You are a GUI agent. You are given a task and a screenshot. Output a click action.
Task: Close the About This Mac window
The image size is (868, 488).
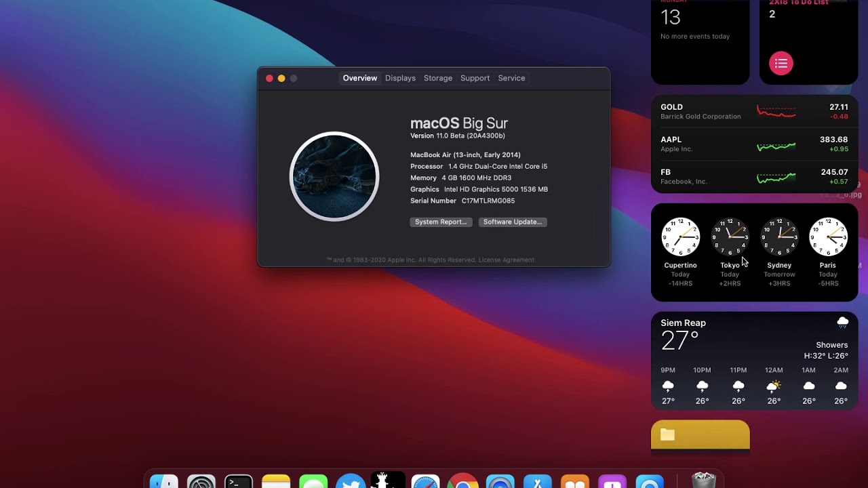click(269, 79)
